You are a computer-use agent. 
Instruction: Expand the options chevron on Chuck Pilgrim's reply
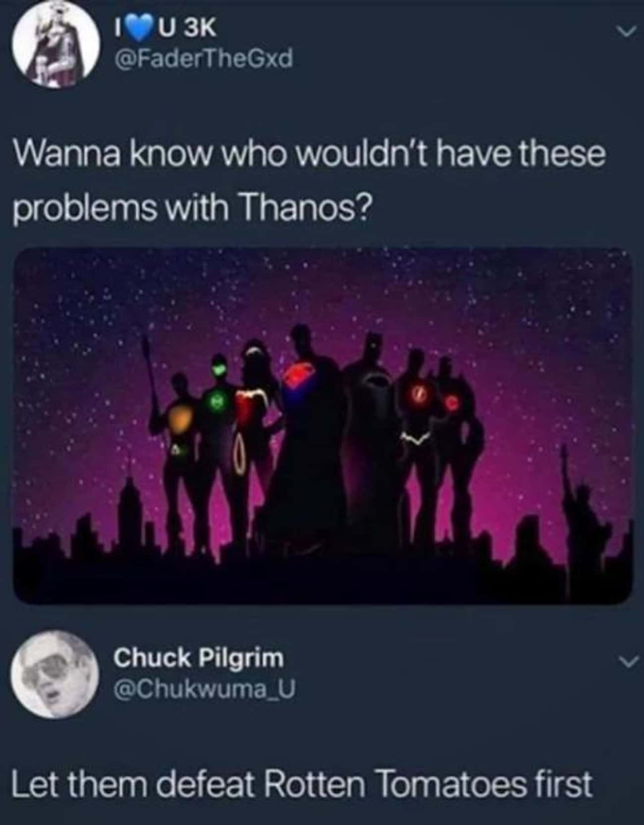pos(626,661)
